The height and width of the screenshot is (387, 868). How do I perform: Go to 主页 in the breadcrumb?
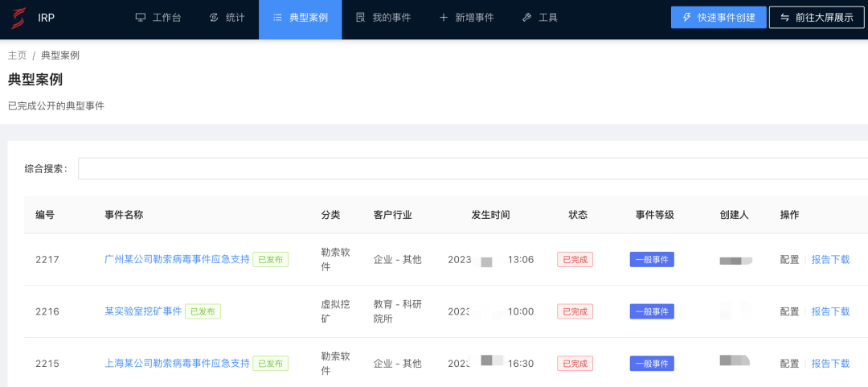(17, 56)
